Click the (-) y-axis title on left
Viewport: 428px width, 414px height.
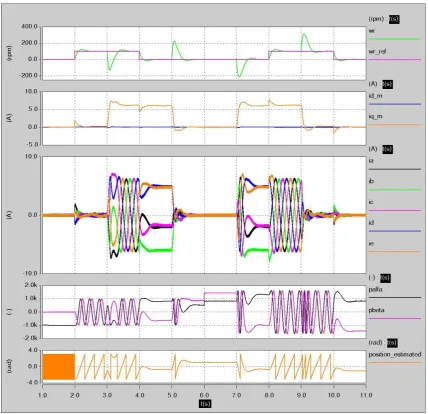9,312
